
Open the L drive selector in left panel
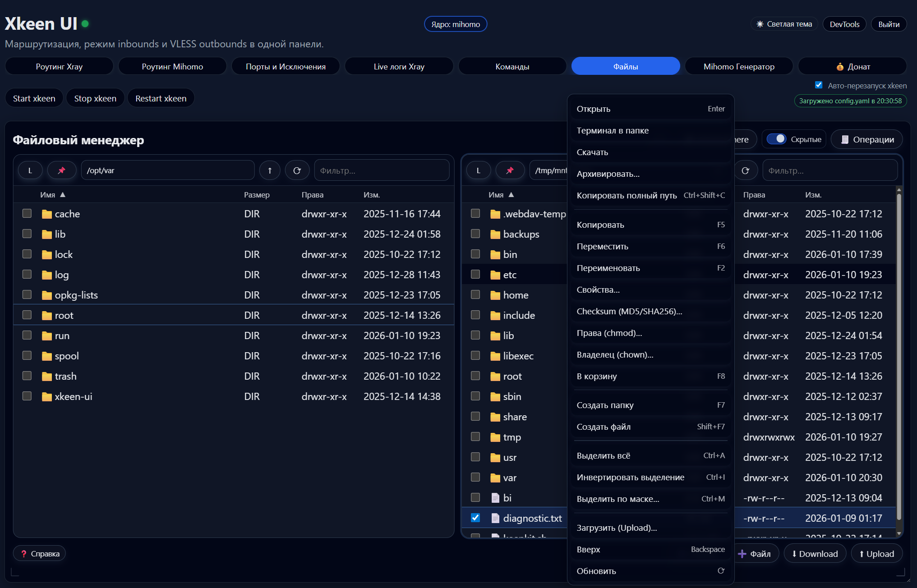pyautogui.click(x=30, y=170)
